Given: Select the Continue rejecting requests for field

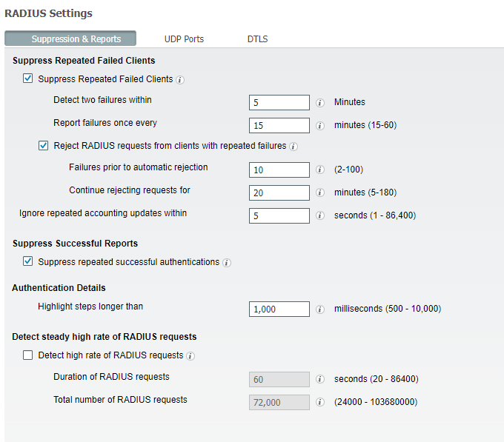Looking at the screenshot, I should (279, 193).
